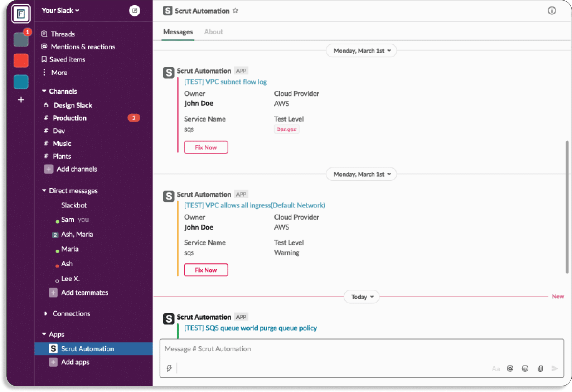Open Saved items

coord(63,59)
